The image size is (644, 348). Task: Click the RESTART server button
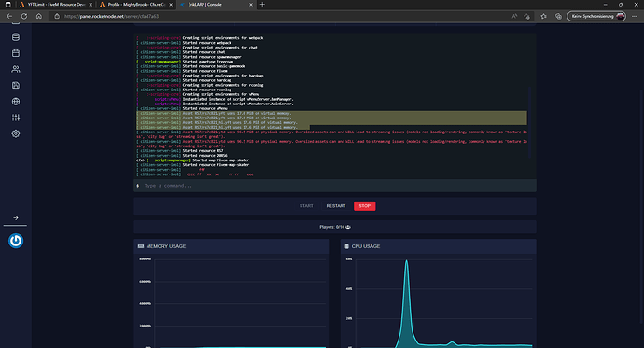[x=336, y=206]
